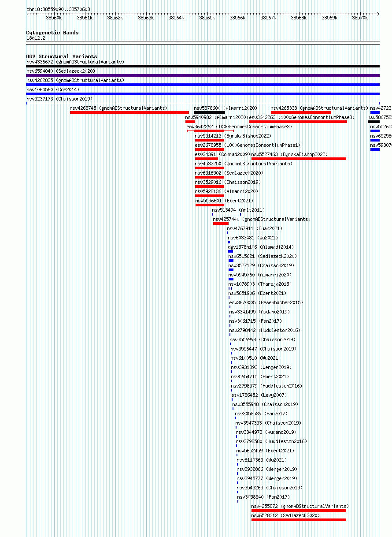This screenshot has width=392, height=537.
Task: Click the nsv4262825 variant label
Action: point(75,80)
